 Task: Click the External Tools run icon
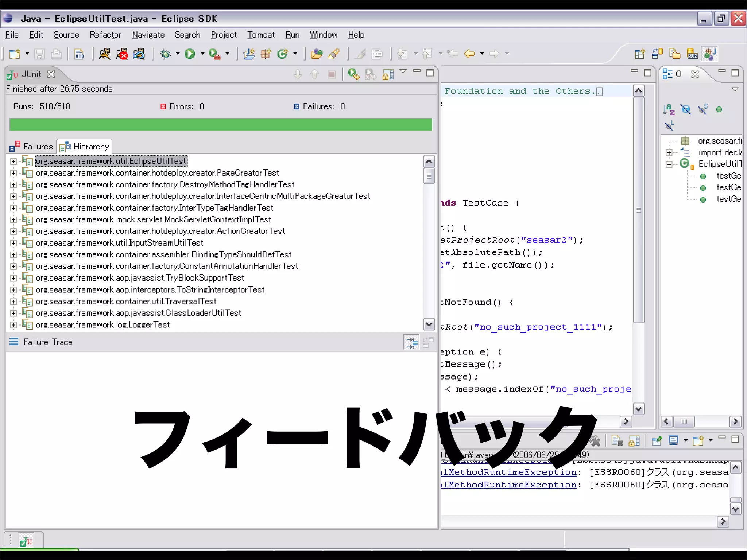tap(214, 54)
